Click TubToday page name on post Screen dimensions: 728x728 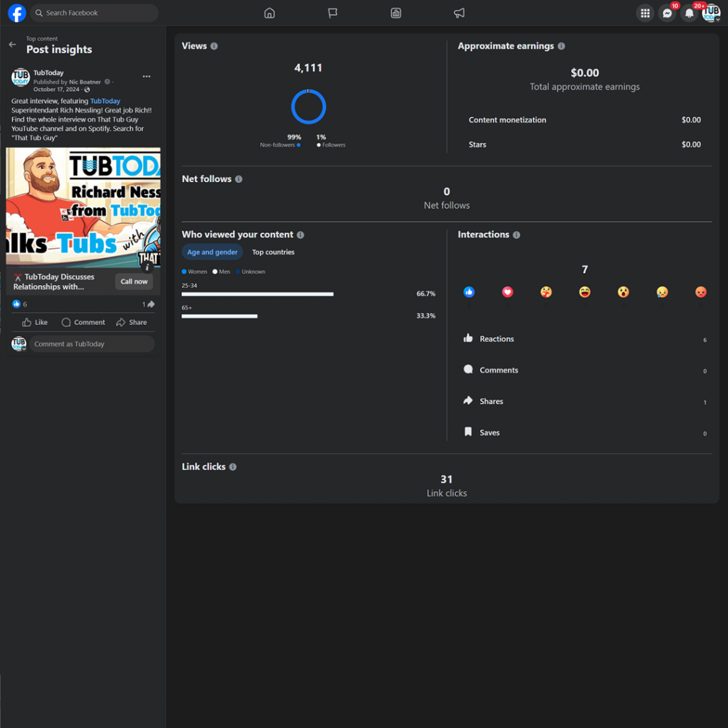click(48, 73)
